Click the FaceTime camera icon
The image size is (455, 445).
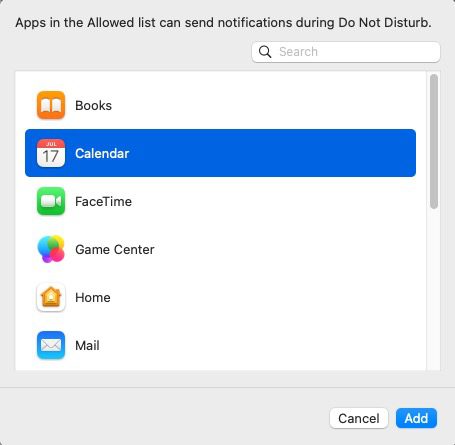(x=51, y=201)
